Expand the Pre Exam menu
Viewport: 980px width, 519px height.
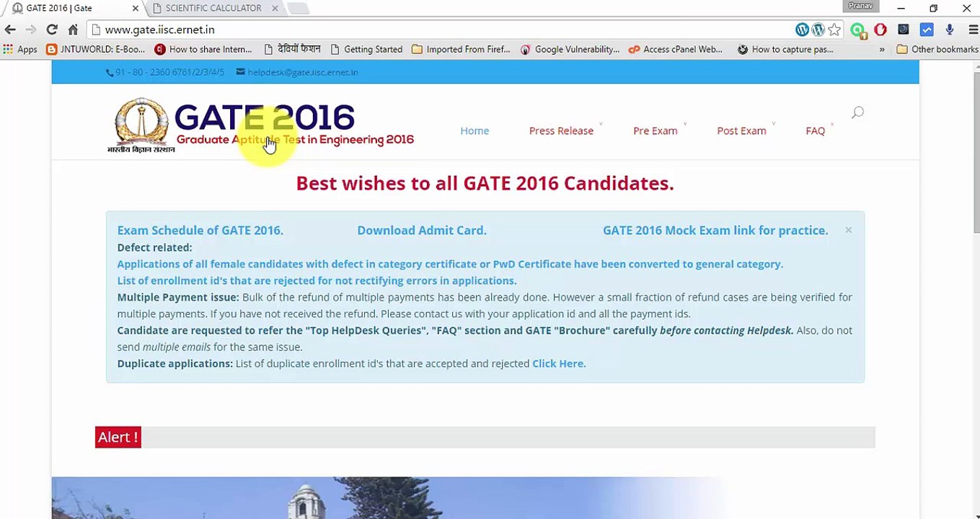pos(655,130)
